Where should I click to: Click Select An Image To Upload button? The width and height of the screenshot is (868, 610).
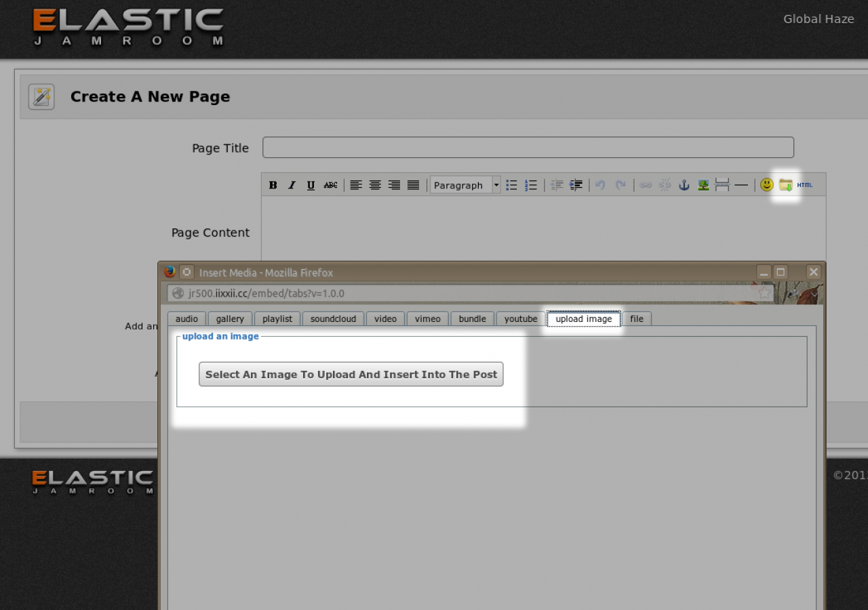(x=351, y=374)
